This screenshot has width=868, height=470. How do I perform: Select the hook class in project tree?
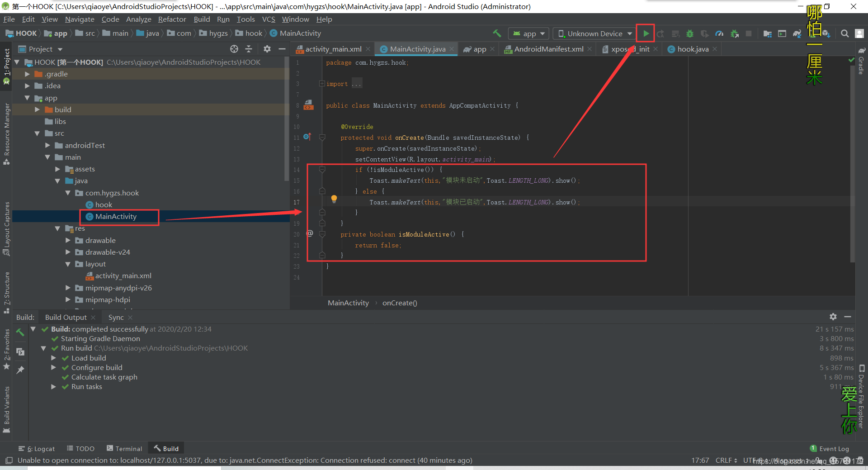(x=104, y=204)
